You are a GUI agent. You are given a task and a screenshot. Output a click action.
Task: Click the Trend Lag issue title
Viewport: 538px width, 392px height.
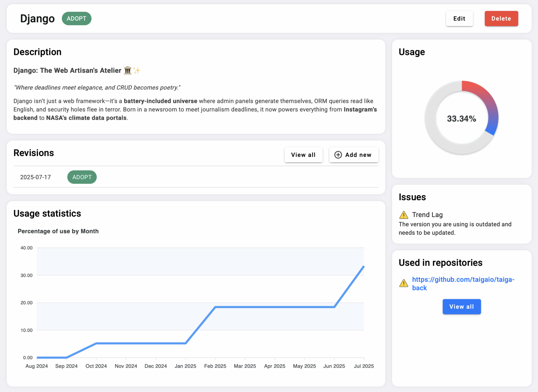(x=427, y=215)
